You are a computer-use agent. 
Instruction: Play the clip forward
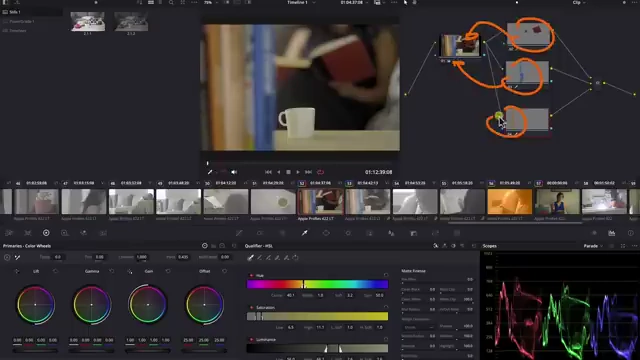point(298,172)
